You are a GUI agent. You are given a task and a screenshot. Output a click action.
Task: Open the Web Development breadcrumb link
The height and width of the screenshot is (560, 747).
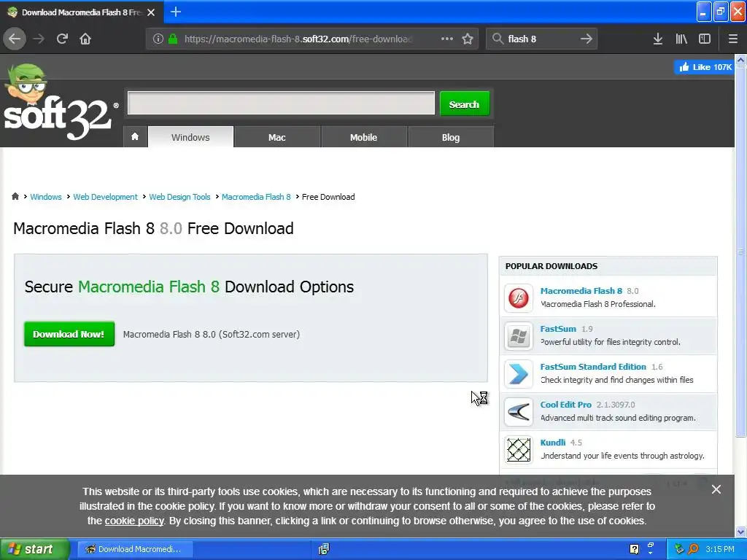pyautogui.click(x=105, y=197)
